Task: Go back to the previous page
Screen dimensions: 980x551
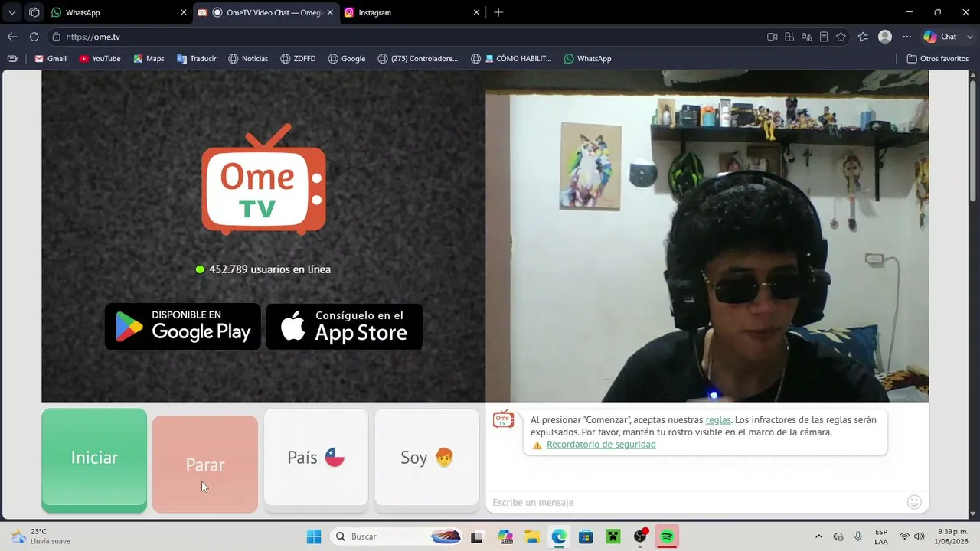Action: coord(11,37)
